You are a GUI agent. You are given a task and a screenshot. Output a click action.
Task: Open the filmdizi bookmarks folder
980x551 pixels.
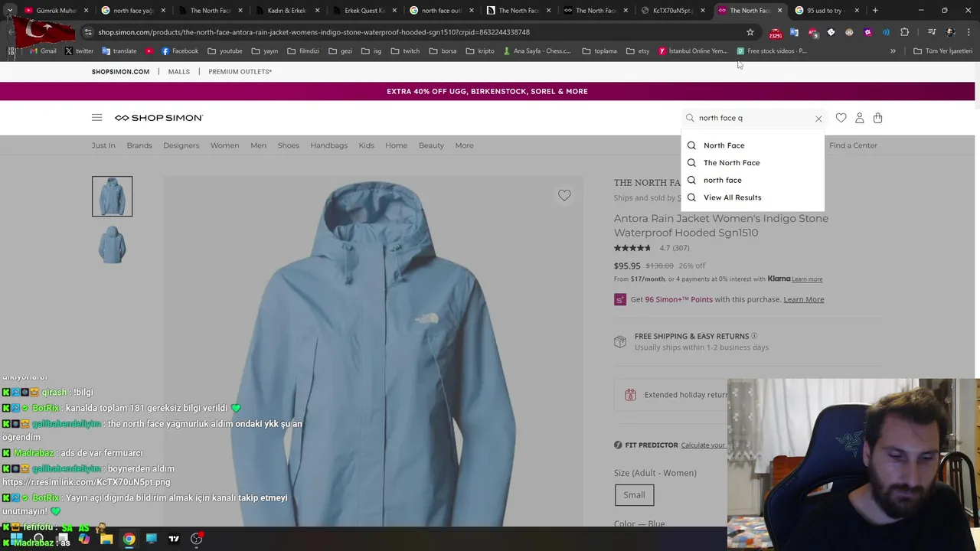pos(303,51)
